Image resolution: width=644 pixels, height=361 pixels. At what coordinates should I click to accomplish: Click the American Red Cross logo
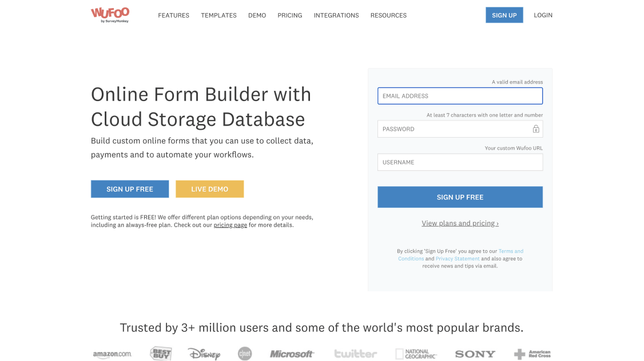(x=532, y=354)
